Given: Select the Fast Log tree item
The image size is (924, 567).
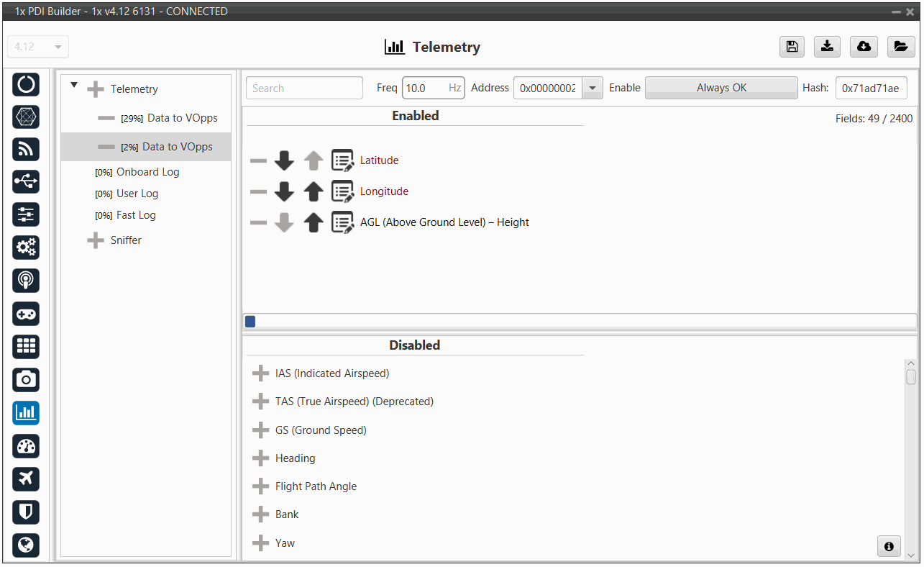Looking at the screenshot, I should point(136,215).
